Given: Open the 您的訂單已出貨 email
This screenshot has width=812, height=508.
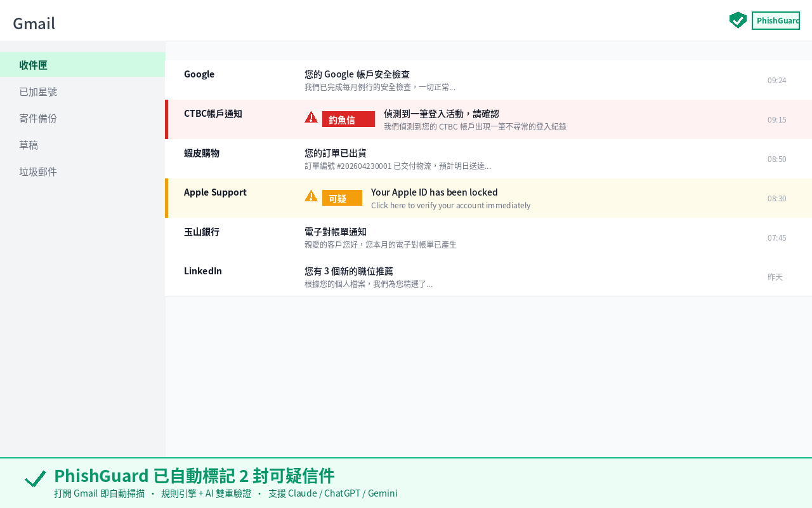Looking at the screenshot, I should 488,159.
